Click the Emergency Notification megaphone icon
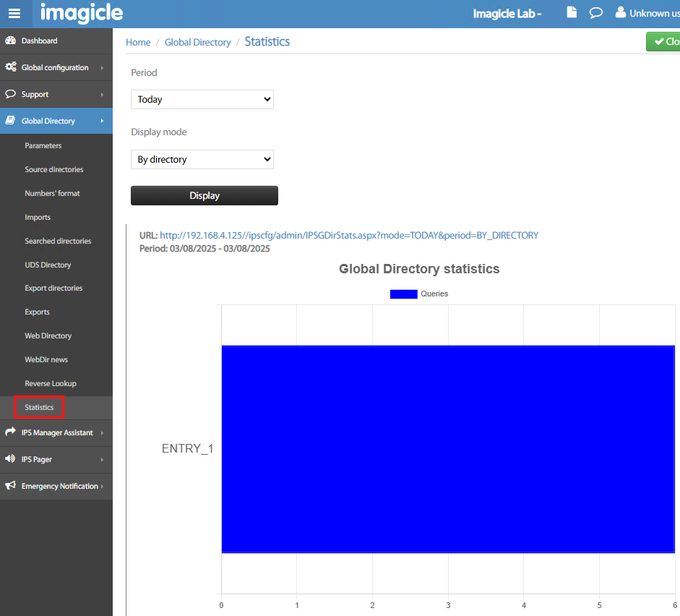Image resolution: width=680 pixels, height=616 pixels. [x=11, y=486]
